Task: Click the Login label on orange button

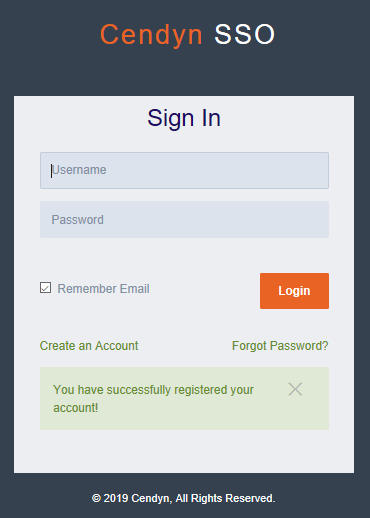Action: tap(294, 291)
